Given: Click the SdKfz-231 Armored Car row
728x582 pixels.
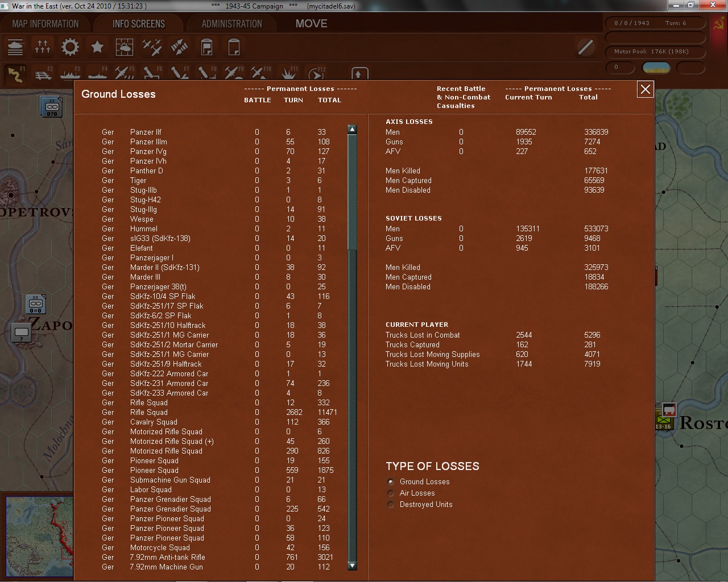Looking at the screenshot, I should 221,383.
